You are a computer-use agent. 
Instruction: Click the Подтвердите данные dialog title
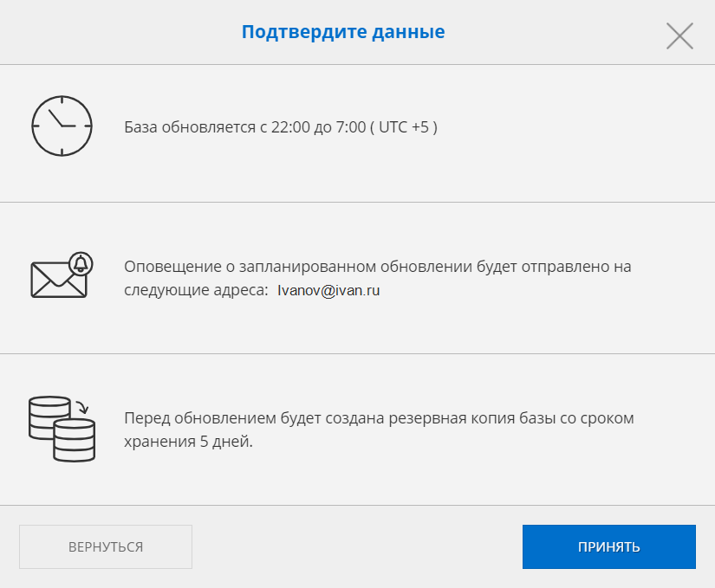click(343, 32)
